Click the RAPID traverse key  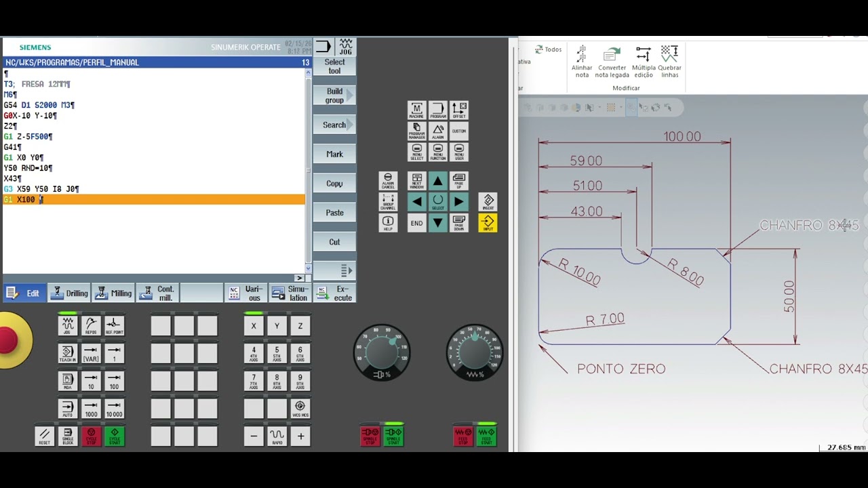pos(277,436)
